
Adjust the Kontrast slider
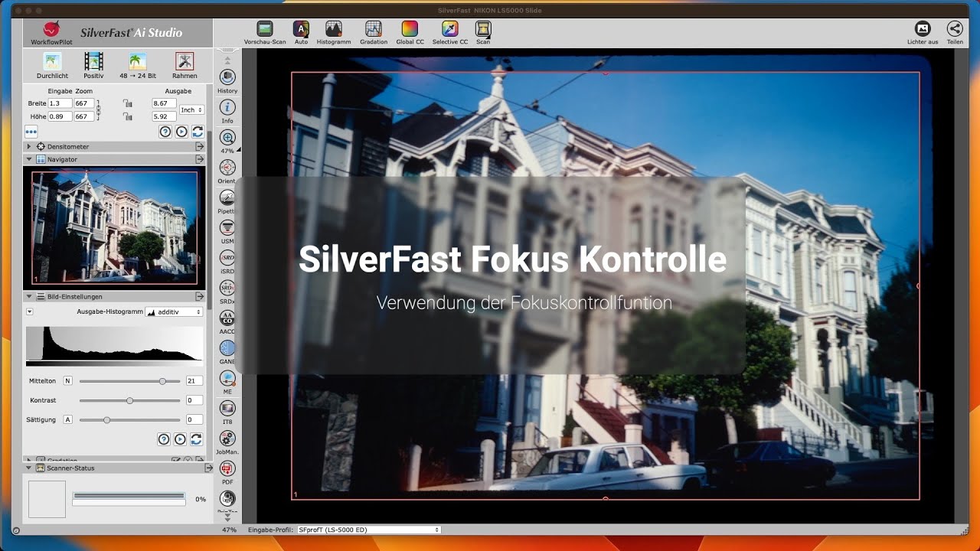pos(129,400)
